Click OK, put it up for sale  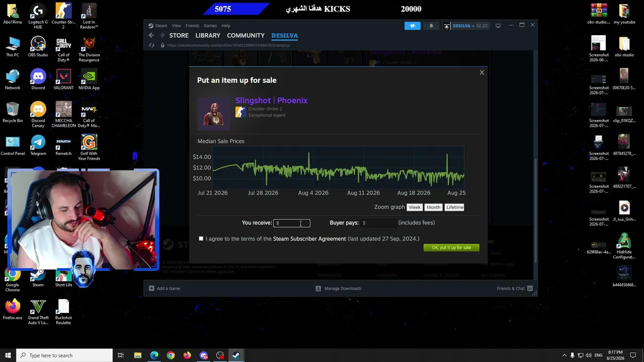click(x=451, y=247)
